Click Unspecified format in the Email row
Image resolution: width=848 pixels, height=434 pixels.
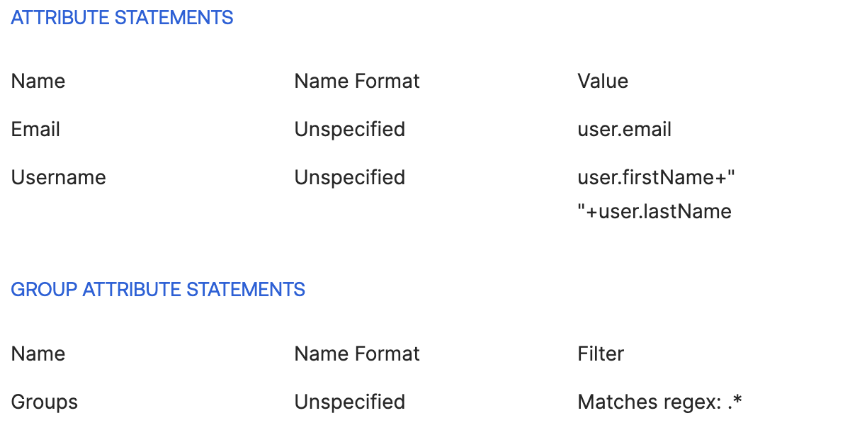coord(350,129)
